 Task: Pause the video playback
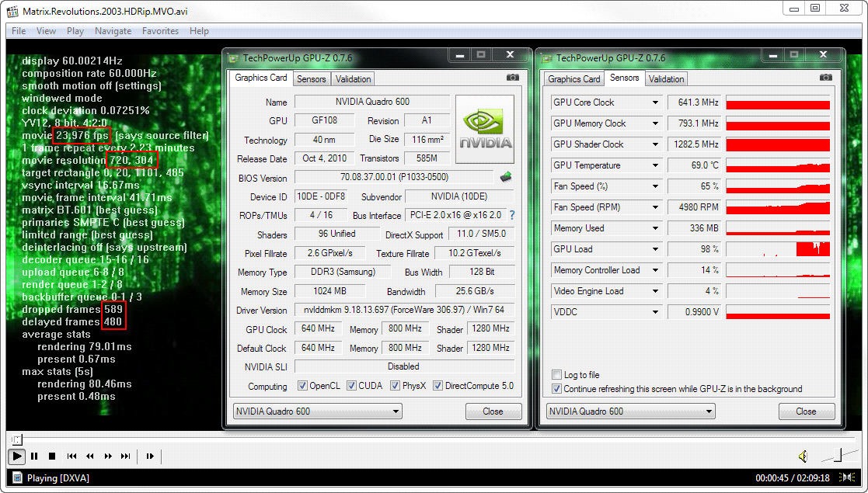pyautogui.click(x=35, y=457)
